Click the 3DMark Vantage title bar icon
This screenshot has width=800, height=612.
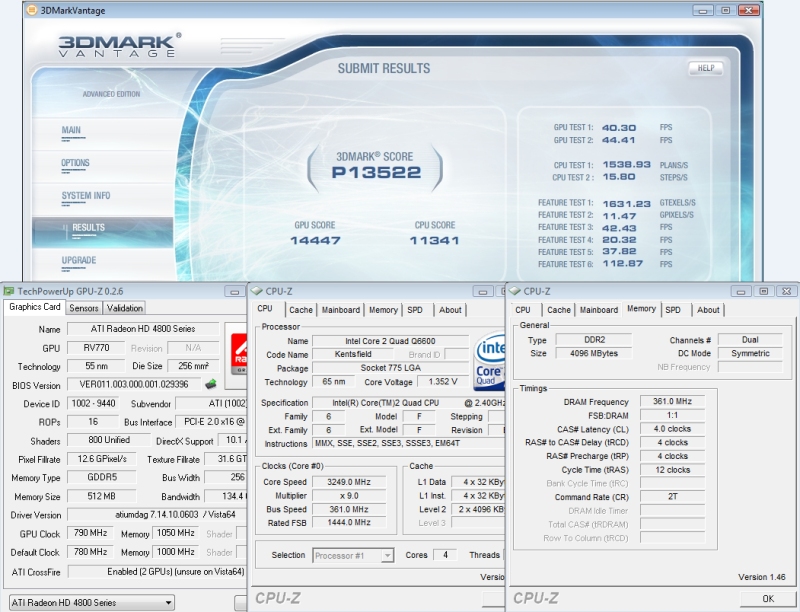32,10
